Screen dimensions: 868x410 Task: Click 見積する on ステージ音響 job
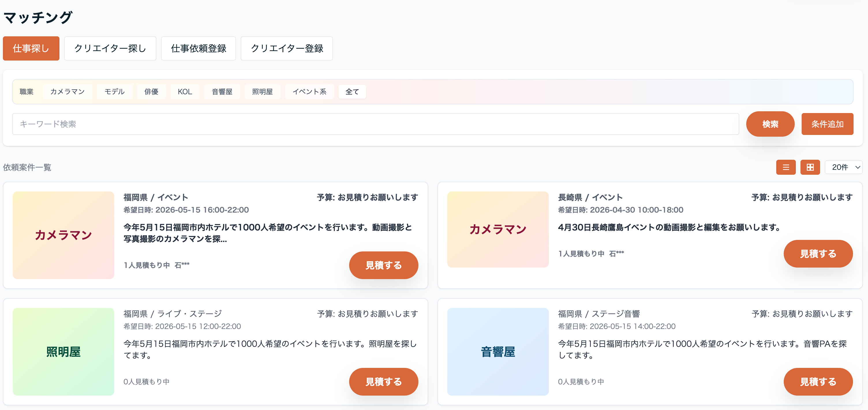click(818, 381)
